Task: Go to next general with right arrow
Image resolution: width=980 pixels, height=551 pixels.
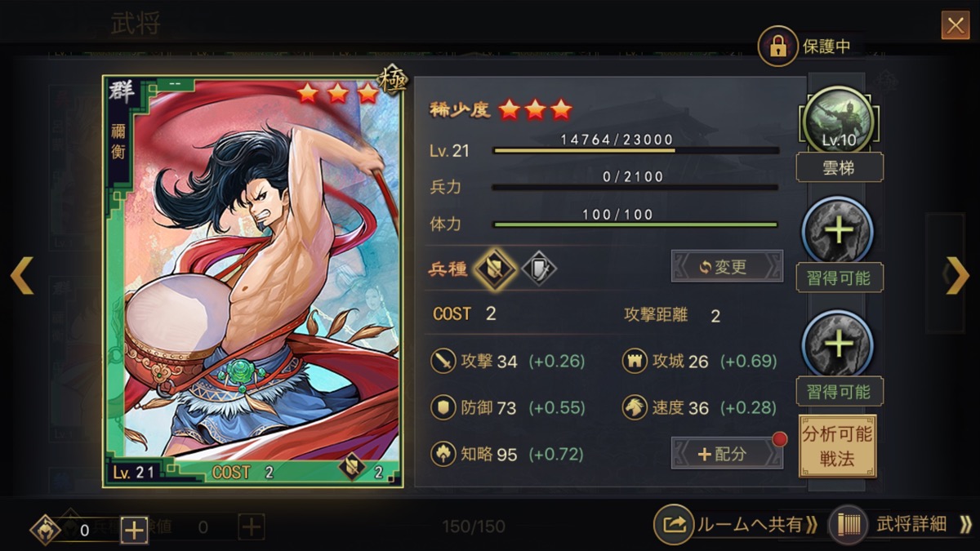Action: coord(957,275)
